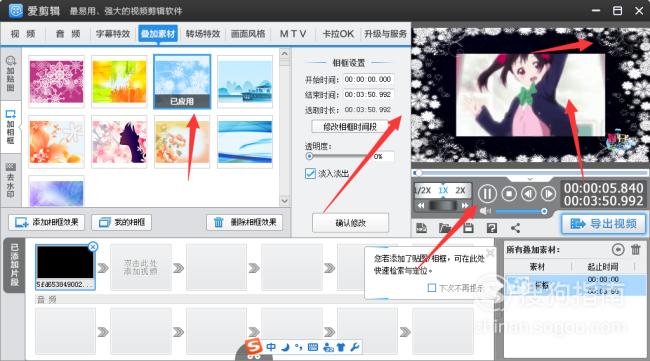
Task: Select the 相框 row in overlay list
Action: [x=575, y=285]
